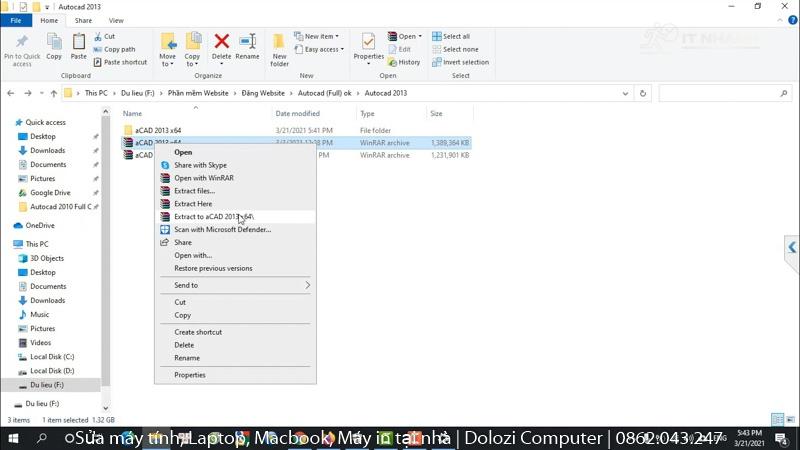Click Copy path in Clipboard group
This screenshot has width=800, height=450.
[x=114, y=49]
